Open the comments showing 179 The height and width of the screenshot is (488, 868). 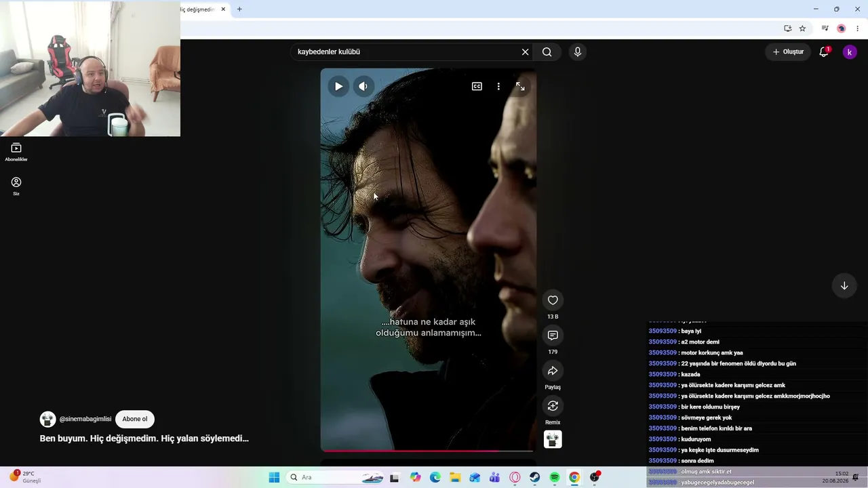pyautogui.click(x=553, y=335)
